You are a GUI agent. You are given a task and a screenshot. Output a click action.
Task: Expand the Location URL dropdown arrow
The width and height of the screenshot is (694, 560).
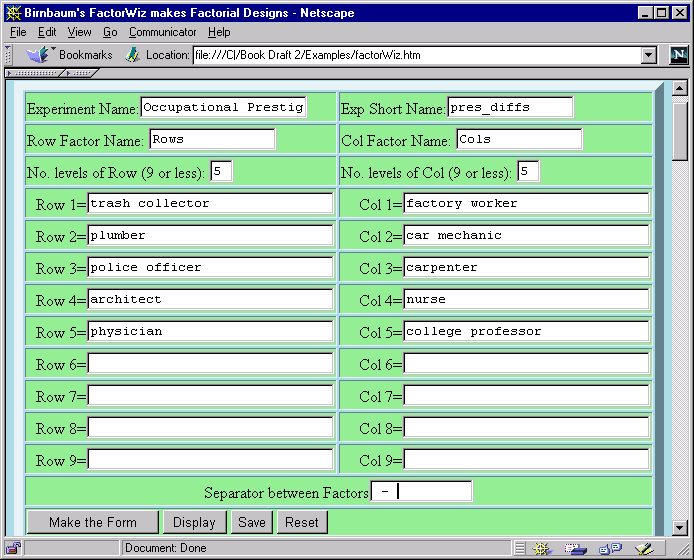[648, 55]
